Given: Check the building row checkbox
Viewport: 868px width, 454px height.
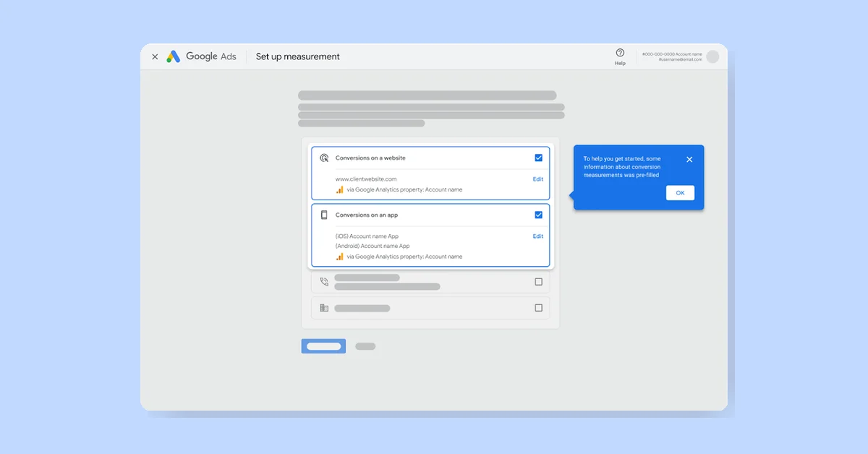Looking at the screenshot, I should click(538, 308).
